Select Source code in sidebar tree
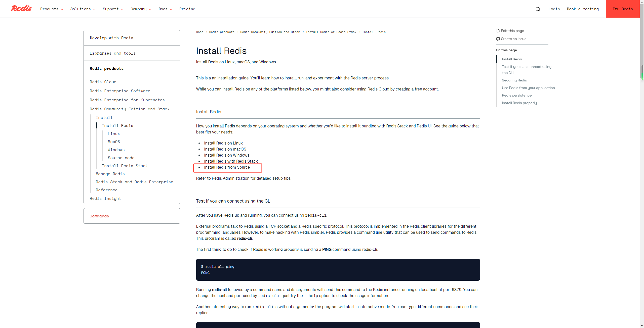 pyautogui.click(x=121, y=158)
